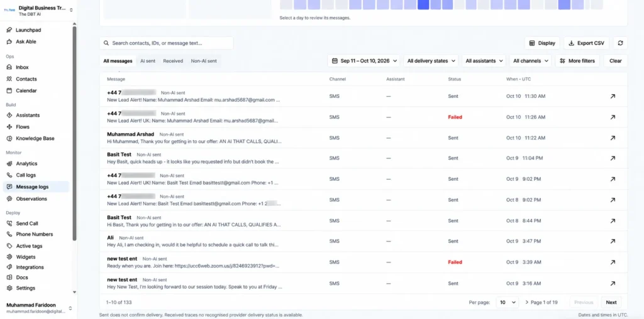The width and height of the screenshot is (644, 319).
Task: Click the Previous page button
Action: (x=584, y=302)
